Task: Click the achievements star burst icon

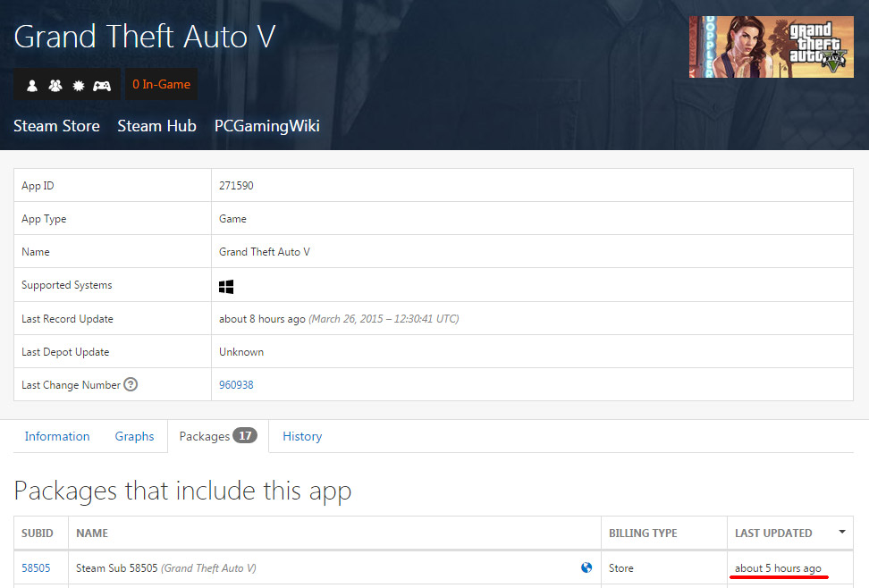Action: click(79, 86)
